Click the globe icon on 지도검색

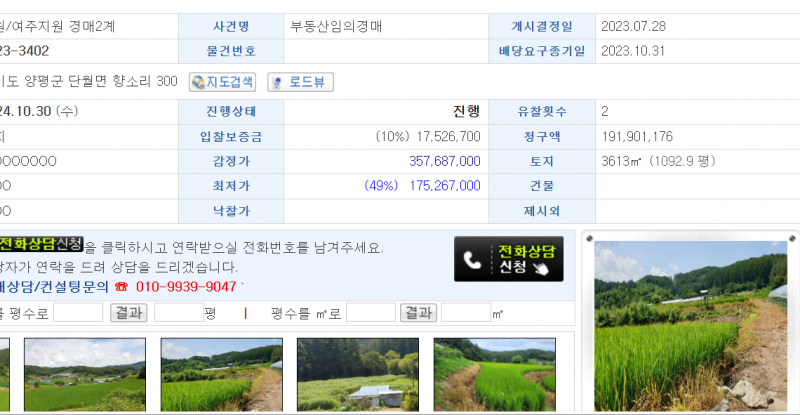click(x=198, y=82)
